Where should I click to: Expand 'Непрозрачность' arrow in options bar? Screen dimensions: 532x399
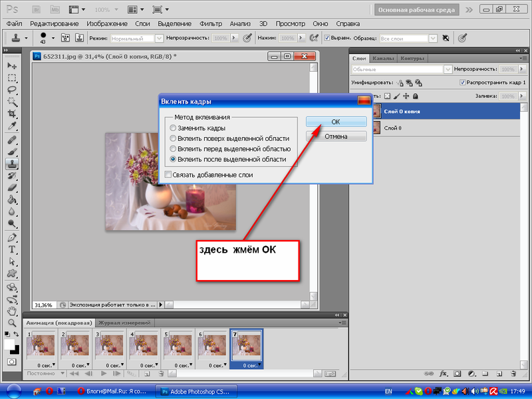[234, 38]
